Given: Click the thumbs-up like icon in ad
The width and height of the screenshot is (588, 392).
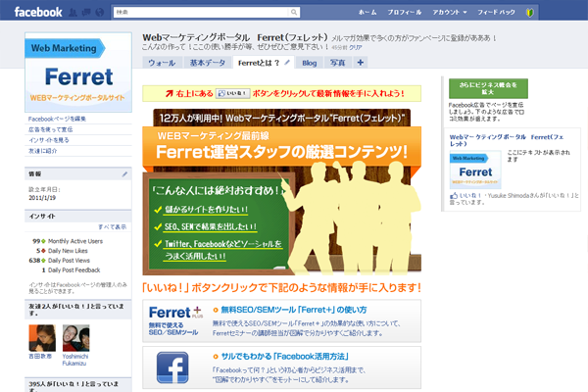Looking at the screenshot, I should [451, 196].
